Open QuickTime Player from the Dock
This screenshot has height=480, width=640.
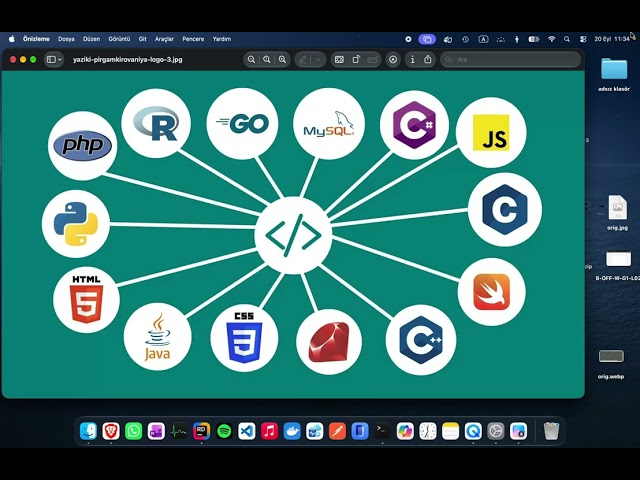[473, 431]
